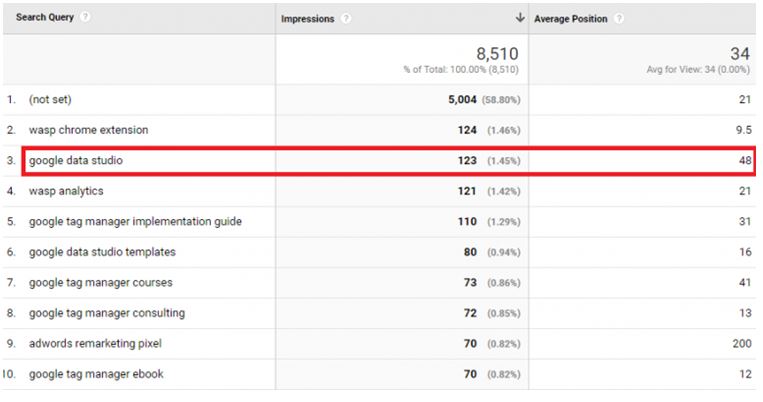763x402 pixels.
Task: Sort by Impressions column header
Action: point(308,19)
